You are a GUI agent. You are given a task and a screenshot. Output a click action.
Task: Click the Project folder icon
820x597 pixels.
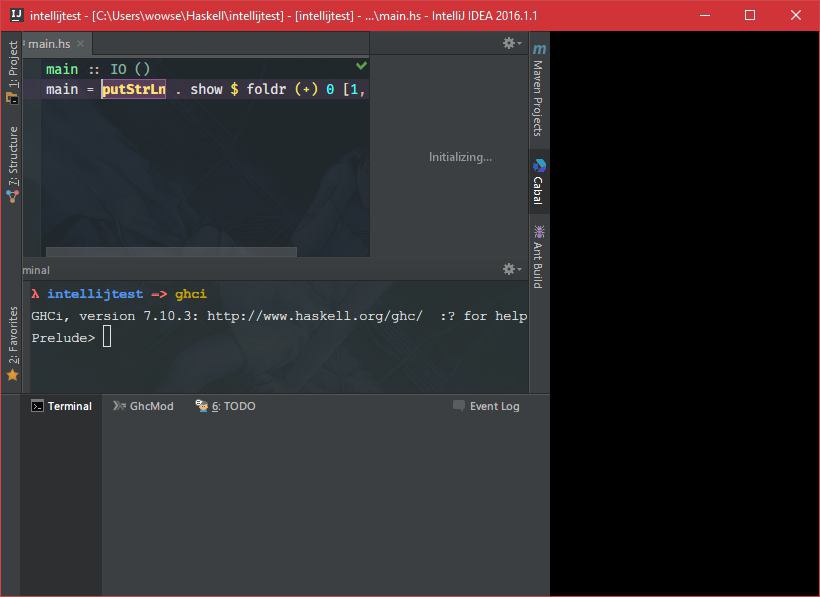point(12,98)
